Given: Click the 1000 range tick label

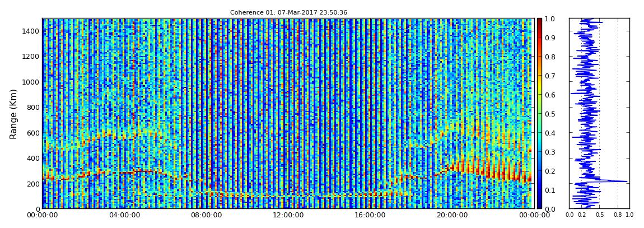Looking at the screenshot, I should tap(31, 82).
